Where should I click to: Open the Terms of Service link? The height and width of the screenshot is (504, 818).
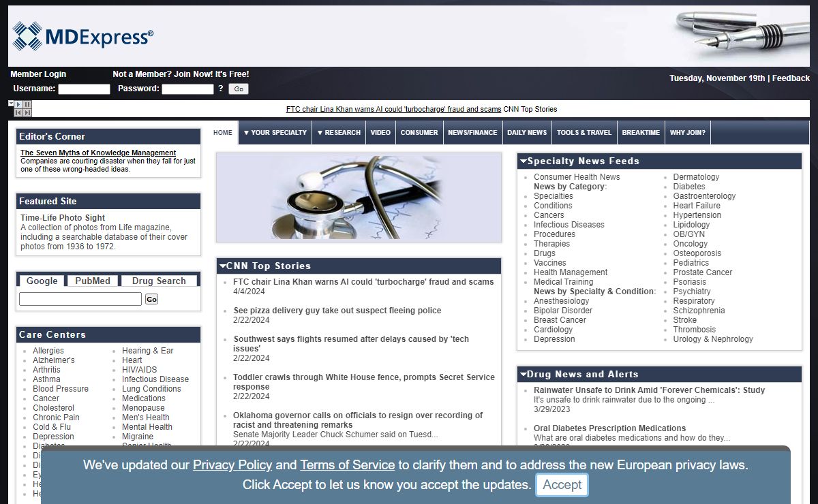click(348, 465)
